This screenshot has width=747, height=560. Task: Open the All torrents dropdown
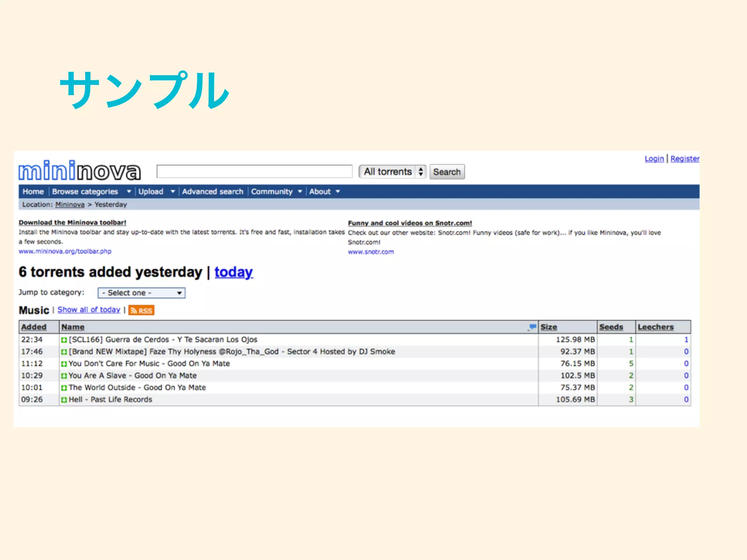pyautogui.click(x=392, y=172)
